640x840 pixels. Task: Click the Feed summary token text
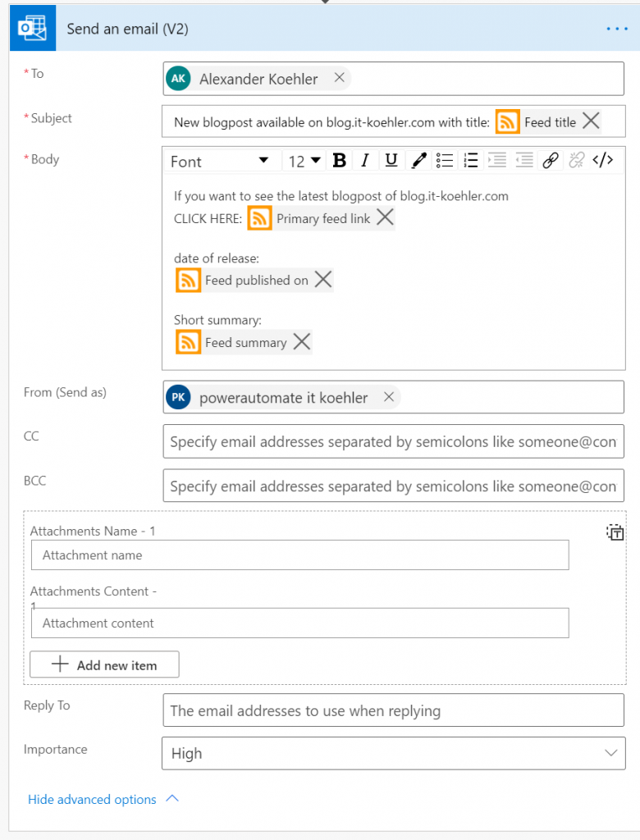coord(246,342)
